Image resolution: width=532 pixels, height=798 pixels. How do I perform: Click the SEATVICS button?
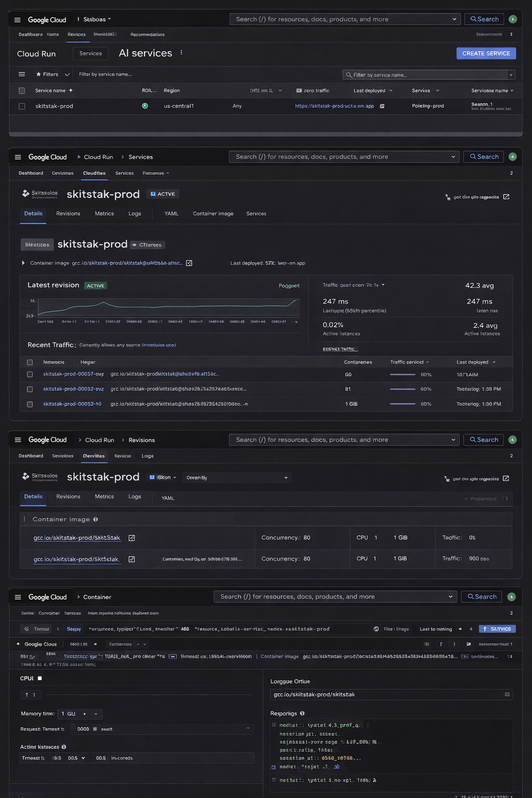click(497, 629)
